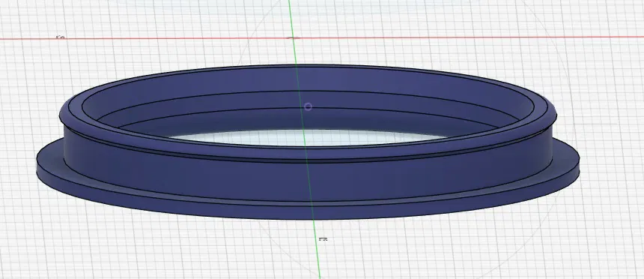Select the green vertical axis line
This screenshot has height=279, width=644.
point(304,139)
